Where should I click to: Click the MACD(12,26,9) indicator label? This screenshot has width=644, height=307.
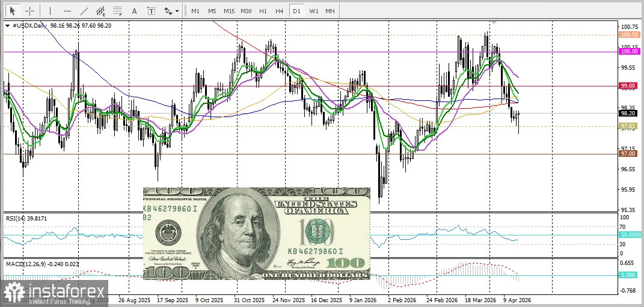(x=42, y=264)
